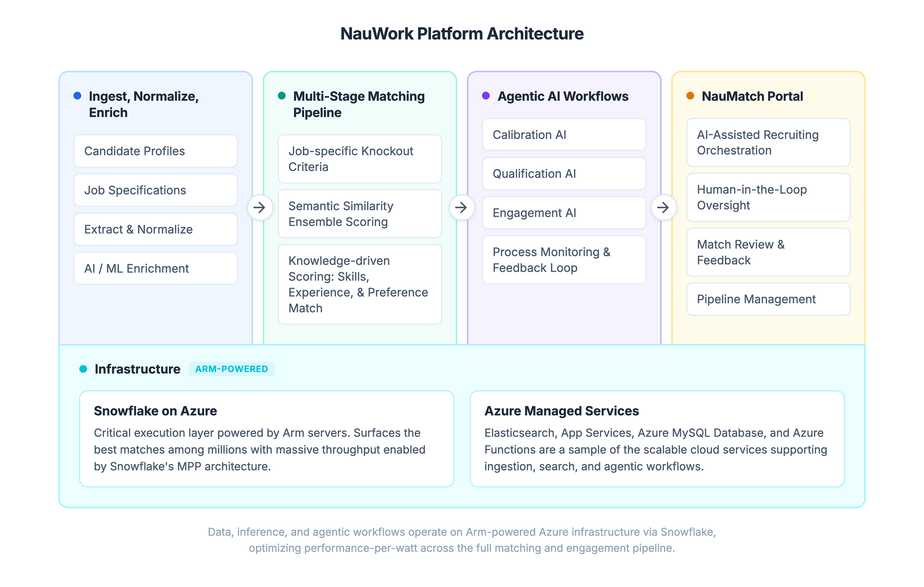
Task: Click the purple dot beside Agentic AI Workflows
Action: click(x=486, y=96)
